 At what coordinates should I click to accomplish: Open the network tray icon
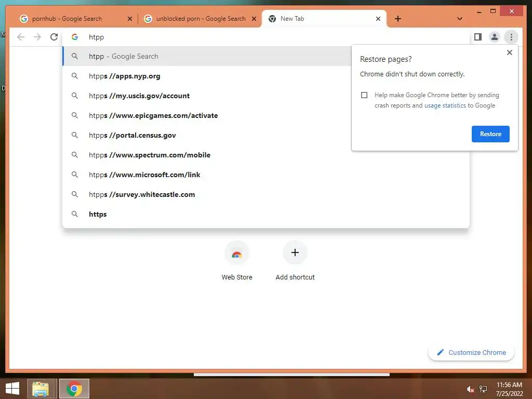click(483, 389)
